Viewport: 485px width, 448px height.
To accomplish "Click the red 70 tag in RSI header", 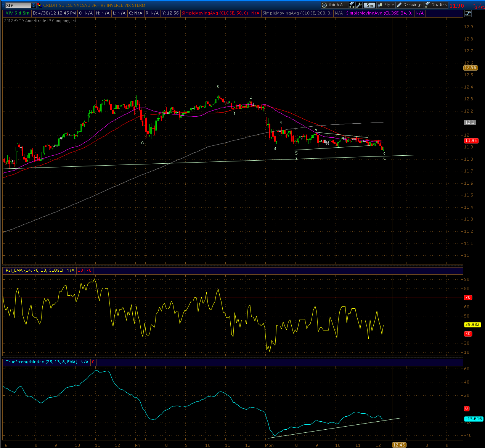I will pos(89,270).
